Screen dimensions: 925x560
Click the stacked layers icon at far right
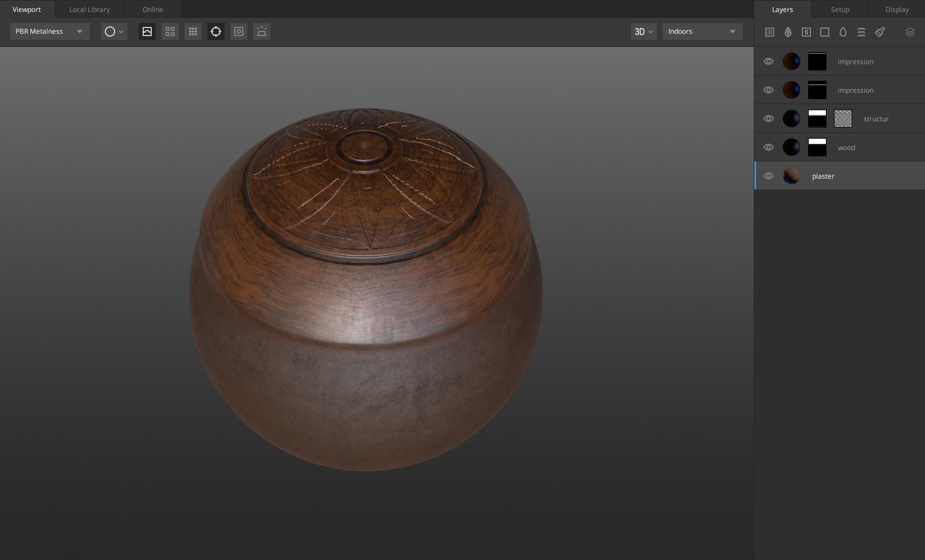pos(910,32)
